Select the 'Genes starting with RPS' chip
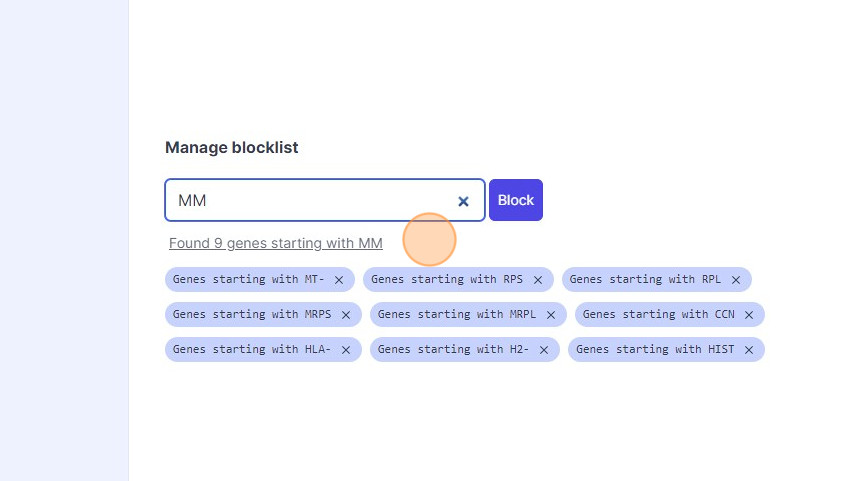 pos(447,280)
